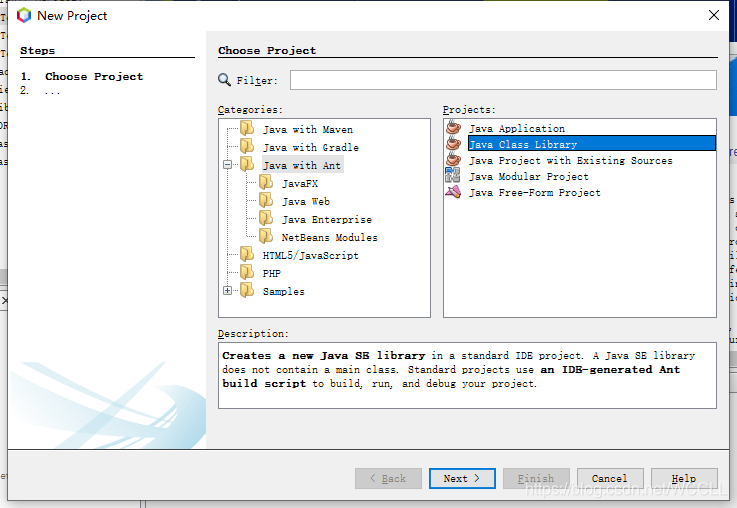The height and width of the screenshot is (508, 737).
Task: Click the disabled Finish button
Action: coord(536,478)
